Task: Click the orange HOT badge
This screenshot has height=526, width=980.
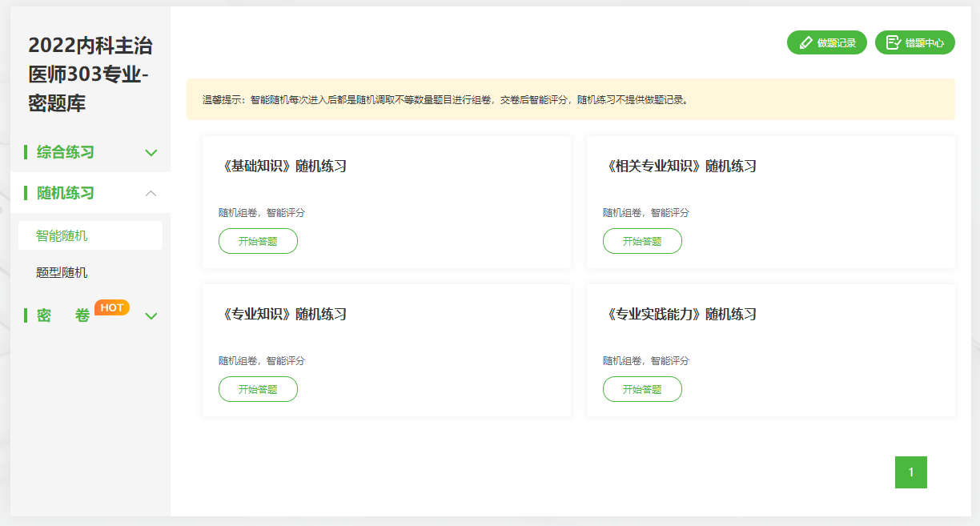Action: coord(112,307)
